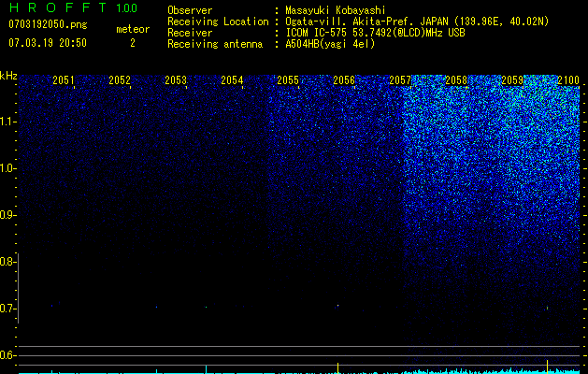Click the Receiving Location label

218,22
